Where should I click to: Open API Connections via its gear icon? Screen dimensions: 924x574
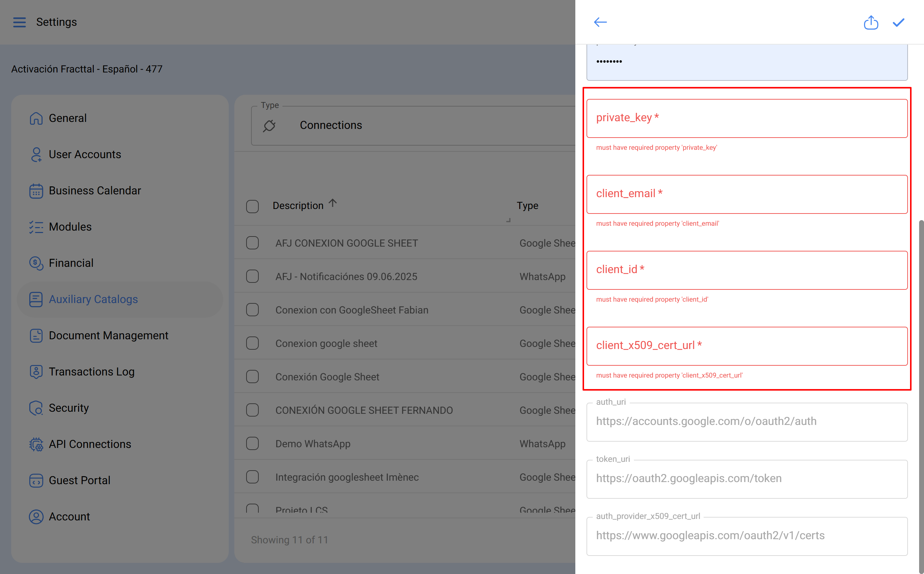pyautogui.click(x=36, y=444)
